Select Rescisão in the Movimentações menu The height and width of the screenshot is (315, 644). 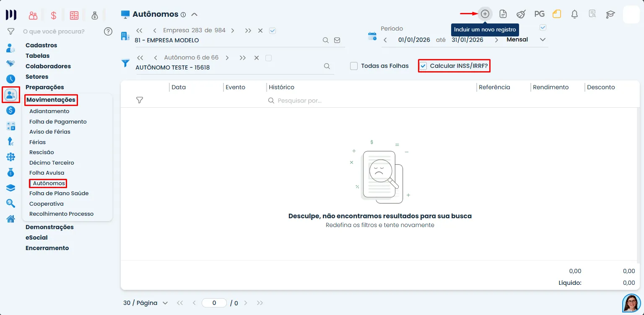tap(42, 152)
